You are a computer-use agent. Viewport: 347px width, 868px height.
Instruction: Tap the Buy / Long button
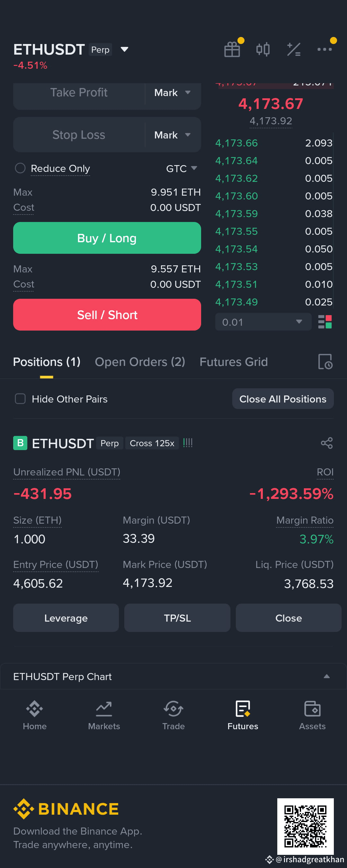coord(107,238)
